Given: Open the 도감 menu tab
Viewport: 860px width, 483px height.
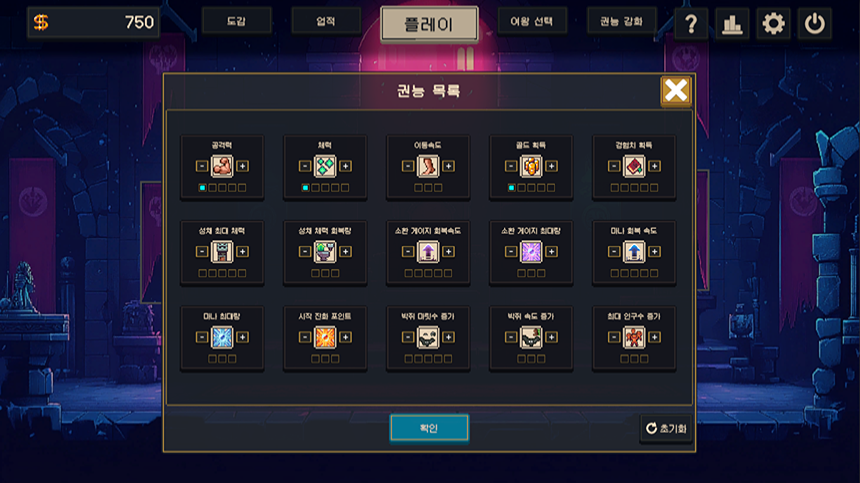Looking at the screenshot, I should (x=236, y=21).
